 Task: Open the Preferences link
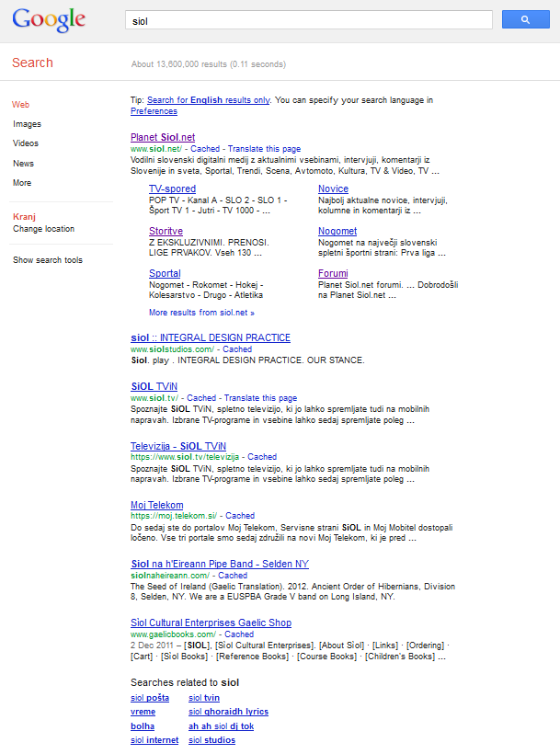154,111
